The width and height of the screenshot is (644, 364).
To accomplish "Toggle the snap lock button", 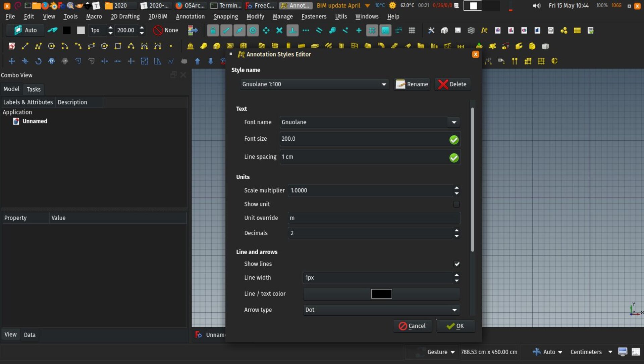I will [x=213, y=31].
